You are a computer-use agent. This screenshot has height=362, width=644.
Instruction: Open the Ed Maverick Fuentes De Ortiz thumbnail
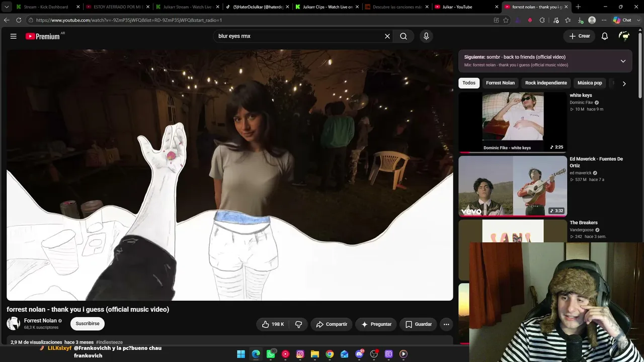[x=513, y=186]
